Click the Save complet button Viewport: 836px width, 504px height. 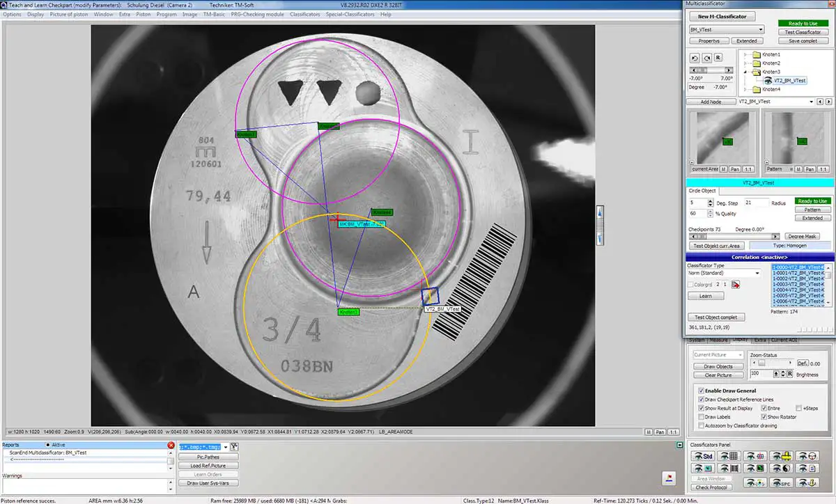[803, 40]
